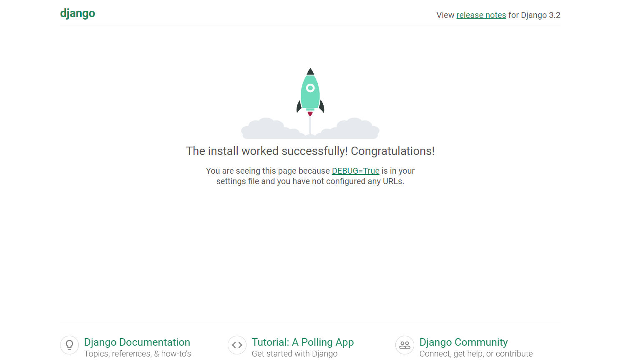Click 'Connect, get help, or contribute' text
Image resolution: width=641 pixels, height=364 pixels.
tap(476, 354)
